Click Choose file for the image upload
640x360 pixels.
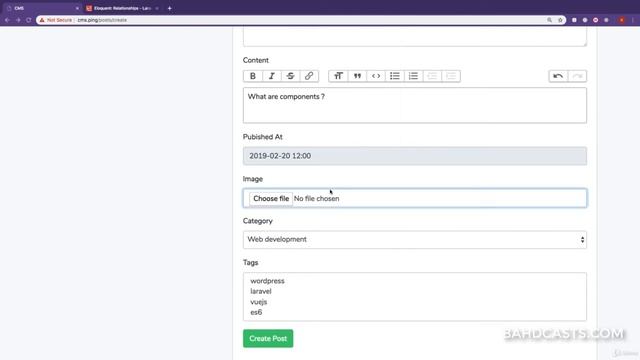(x=271, y=199)
